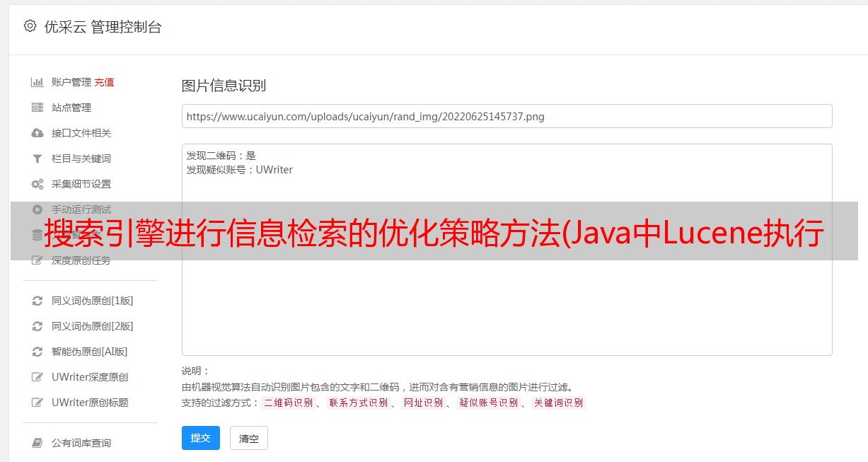Image resolution: width=868 pixels, height=462 pixels.
Task: Select the server icon beside 站点管理
Action: pyautogui.click(x=37, y=108)
